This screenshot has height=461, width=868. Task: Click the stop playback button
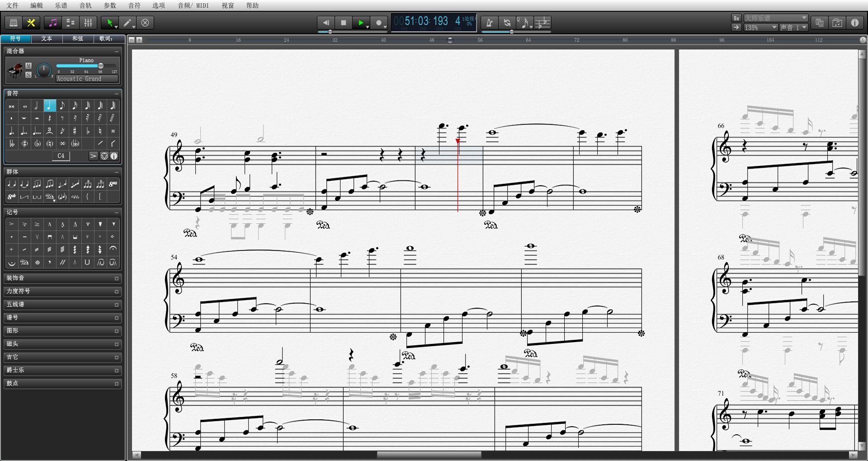[x=344, y=23]
